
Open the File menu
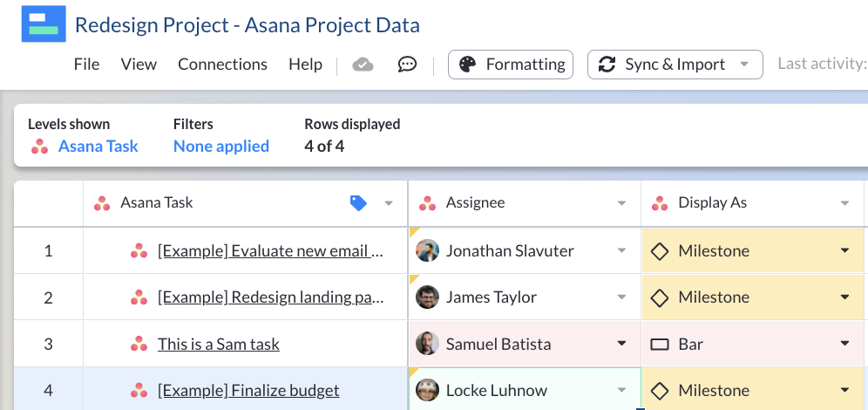86,65
